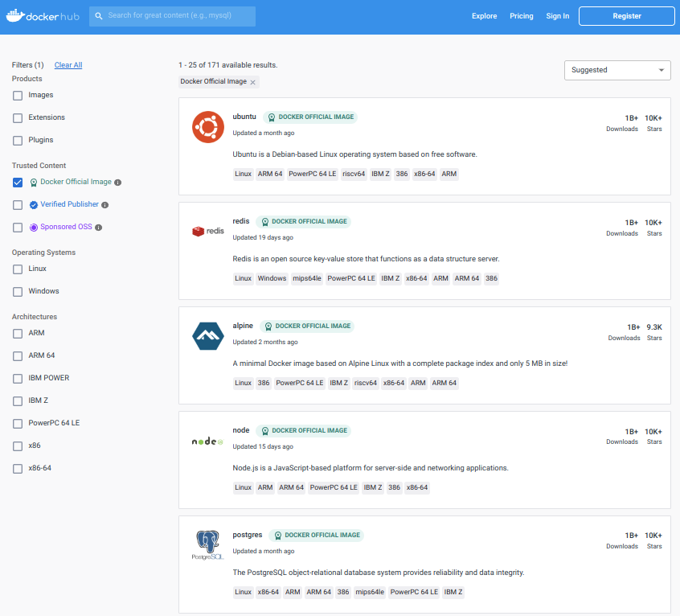Select the node.js logo thumbnail

pyautogui.click(x=207, y=441)
